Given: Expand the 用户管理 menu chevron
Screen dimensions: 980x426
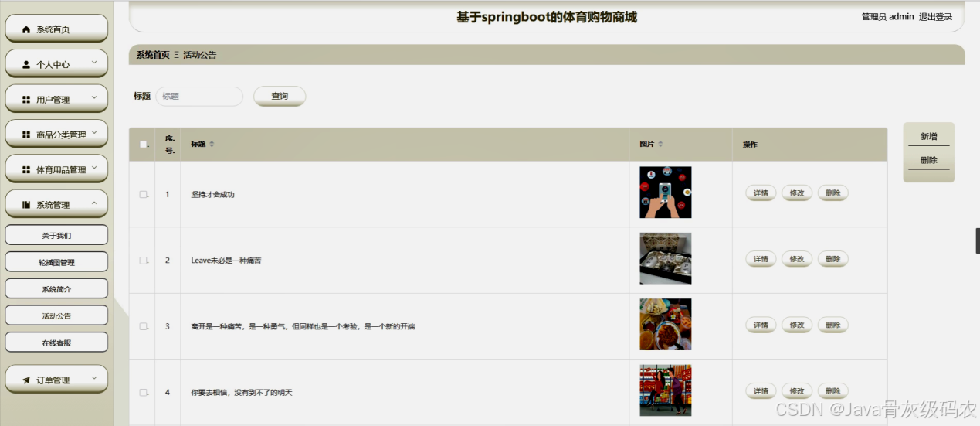Looking at the screenshot, I should [94, 97].
